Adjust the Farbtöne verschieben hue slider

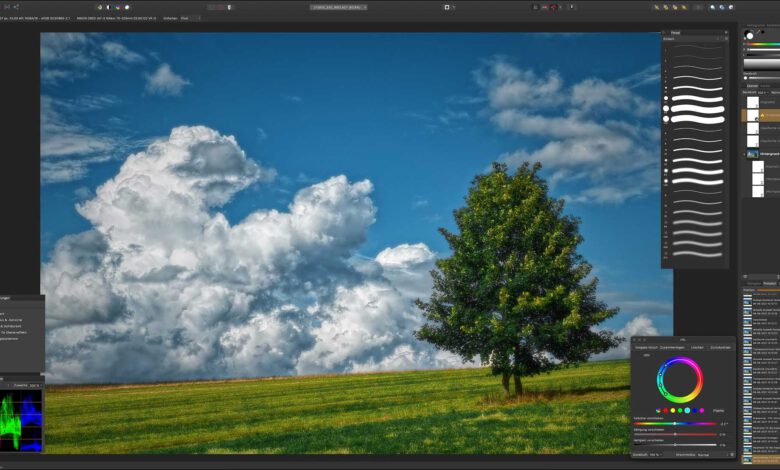pyautogui.click(x=676, y=424)
